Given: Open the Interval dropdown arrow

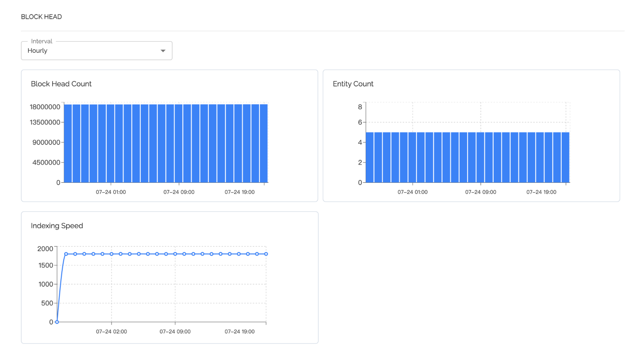Looking at the screenshot, I should (x=163, y=51).
